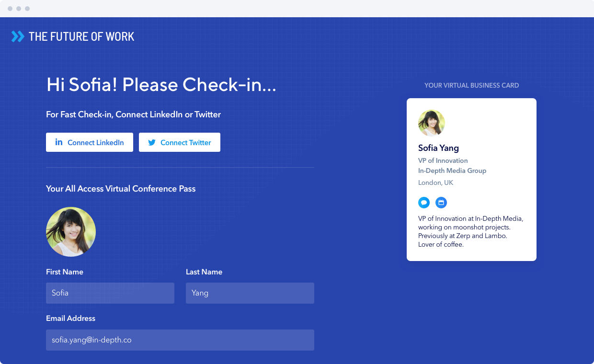Click the chat bubble icon on business card

(424, 203)
